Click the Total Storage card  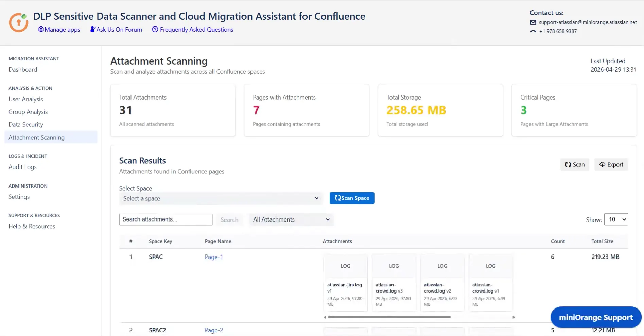(x=440, y=110)
